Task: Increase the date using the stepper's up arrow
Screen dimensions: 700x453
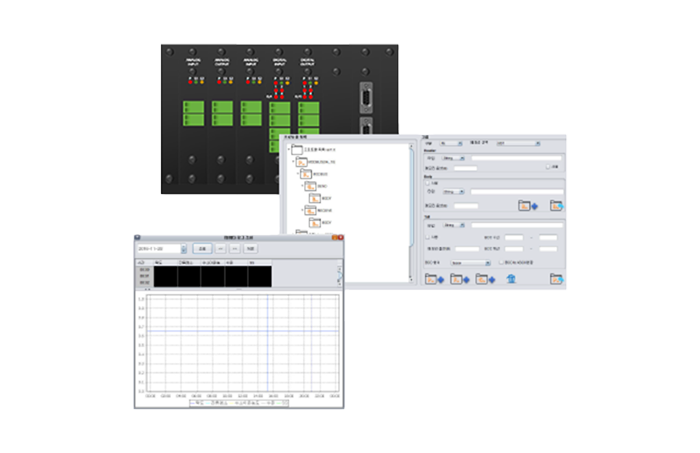Action: (x=183, y=246)
